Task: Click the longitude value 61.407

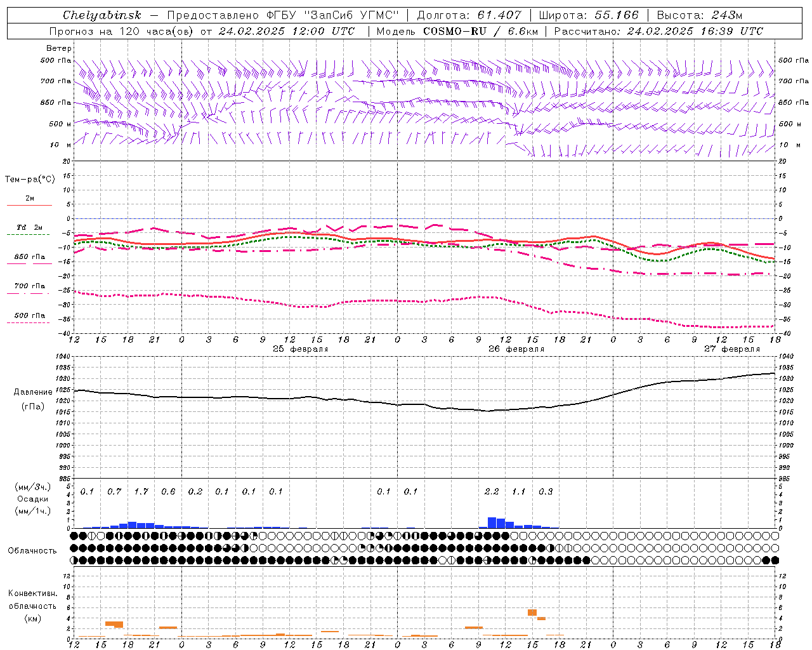Action: [499, 15]
